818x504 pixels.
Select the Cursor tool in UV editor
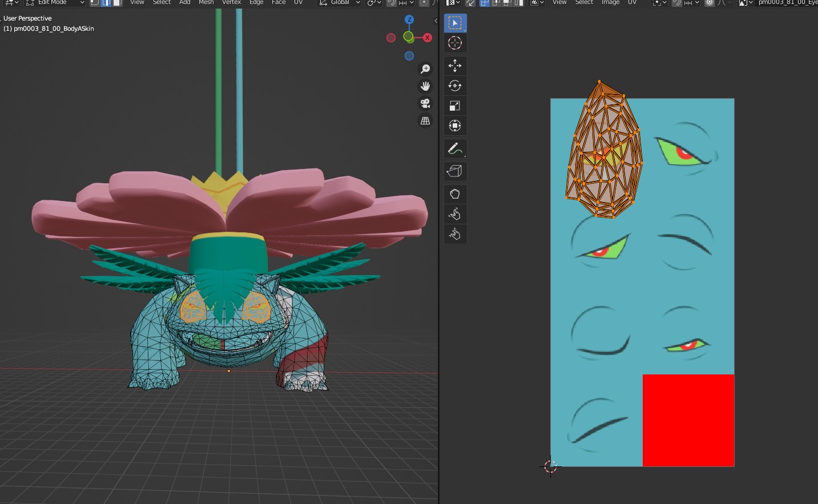pos(455,43)
